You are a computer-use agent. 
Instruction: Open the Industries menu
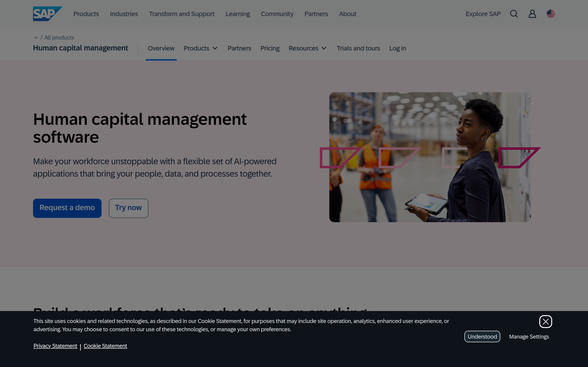click(124, 14)
